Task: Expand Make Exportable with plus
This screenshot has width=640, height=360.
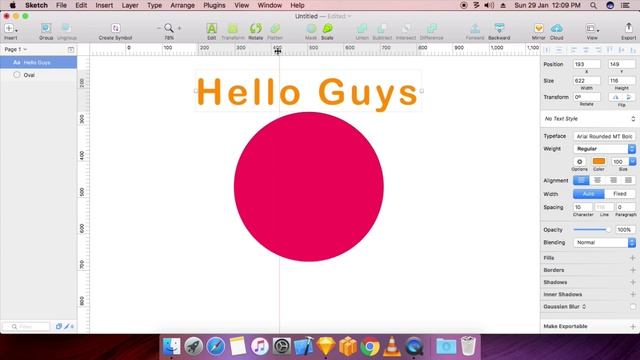Action: 632,327
